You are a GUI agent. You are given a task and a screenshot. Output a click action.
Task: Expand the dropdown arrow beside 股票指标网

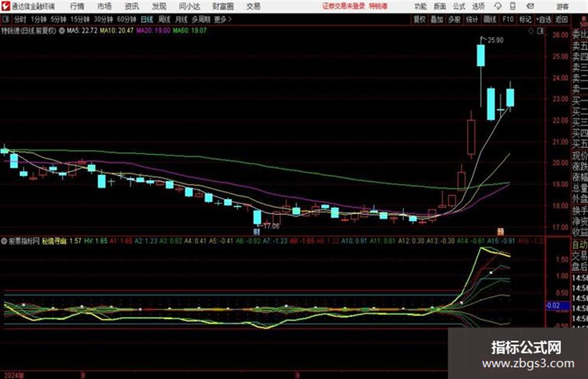(x=4, y=241)
